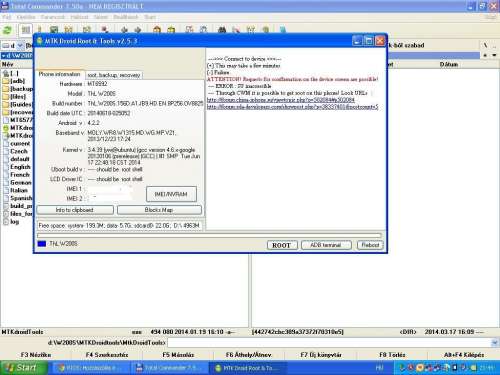The height and width of the screenshot is (375, 500).
Task: Click the Blocks Map button
Action: point(159,210)
